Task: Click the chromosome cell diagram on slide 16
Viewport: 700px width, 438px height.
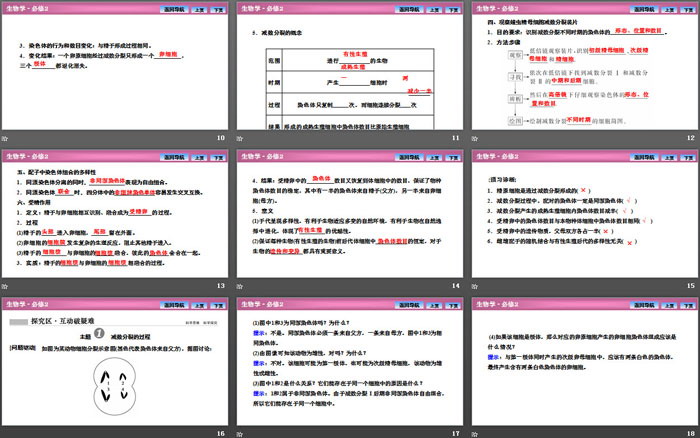Action: [116, 384]
